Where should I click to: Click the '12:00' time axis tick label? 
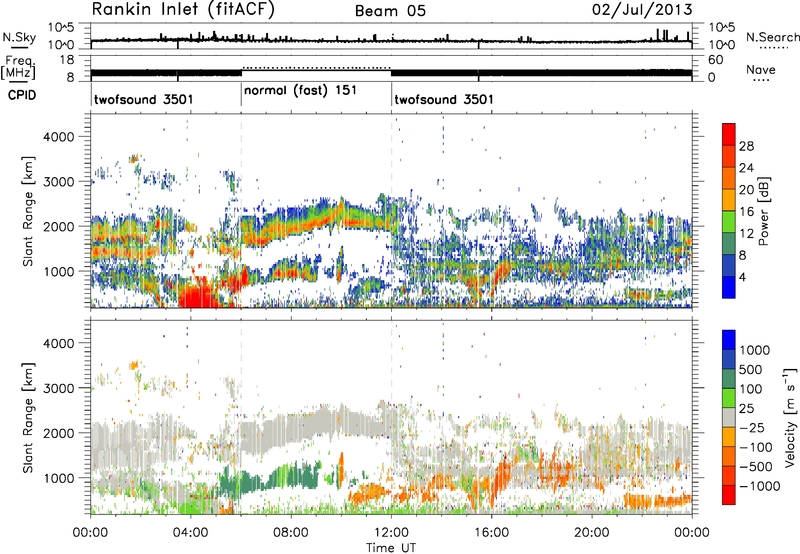click(391, 533)
